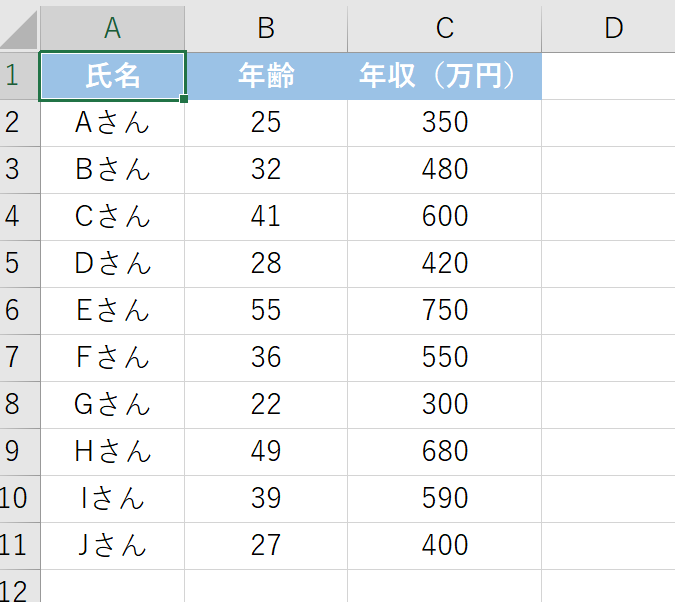This screenshot has width=675, height=602.
Task: Select row 1 header
Action: 20,76
